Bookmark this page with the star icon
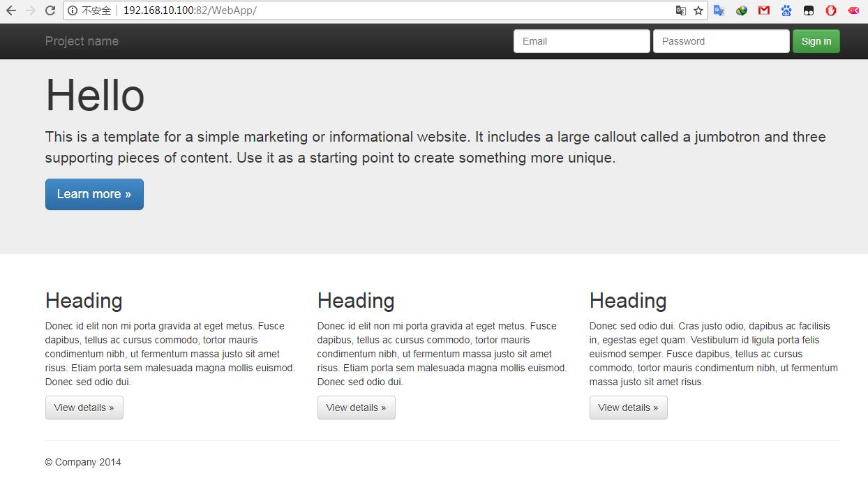Viewport: 868px width, 485px height. click(x=698, y=10)
